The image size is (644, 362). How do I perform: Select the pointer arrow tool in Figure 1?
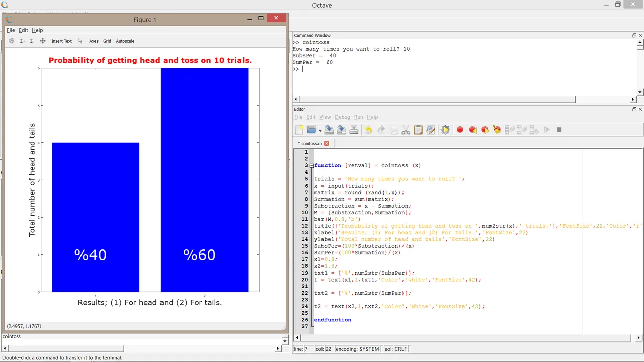pyautogui.click(x=80, y=41)
